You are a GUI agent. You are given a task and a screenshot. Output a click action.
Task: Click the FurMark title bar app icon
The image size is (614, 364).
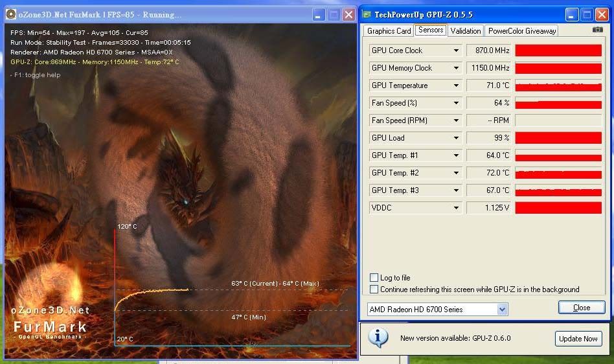pyautogui.click(x=11, y=14)
